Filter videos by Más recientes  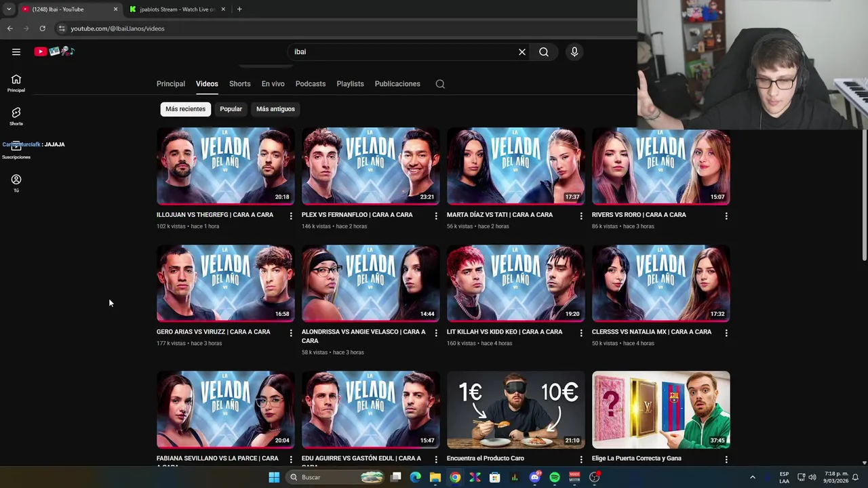pyautogui.click(x=185, y=109)
